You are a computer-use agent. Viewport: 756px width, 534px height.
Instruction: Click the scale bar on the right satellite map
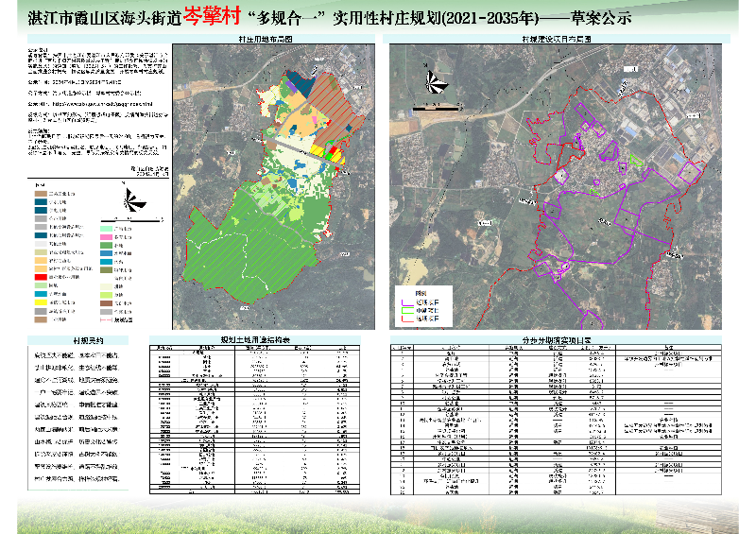point(438,107)
